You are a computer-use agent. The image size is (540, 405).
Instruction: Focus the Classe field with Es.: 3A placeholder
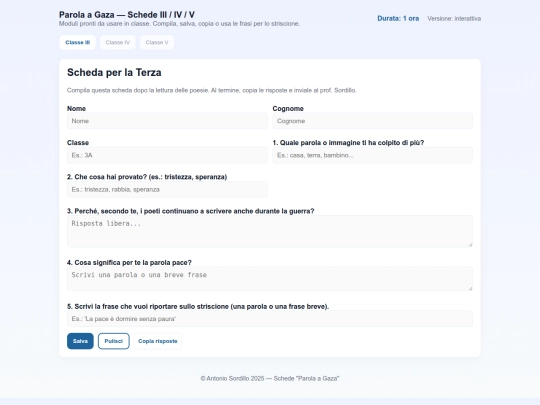coord(167,155)
